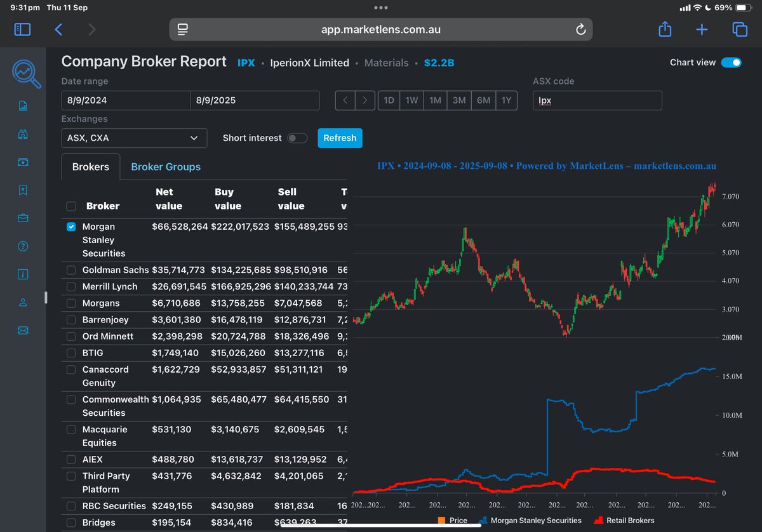Sort by Broker column header
Screen dimensions: 762x532
[x=103, y=206]
